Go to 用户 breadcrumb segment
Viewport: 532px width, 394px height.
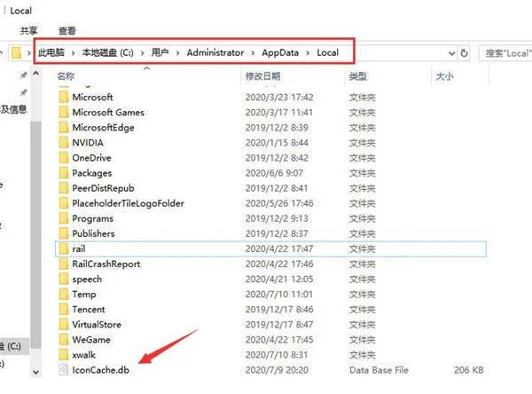160,52
